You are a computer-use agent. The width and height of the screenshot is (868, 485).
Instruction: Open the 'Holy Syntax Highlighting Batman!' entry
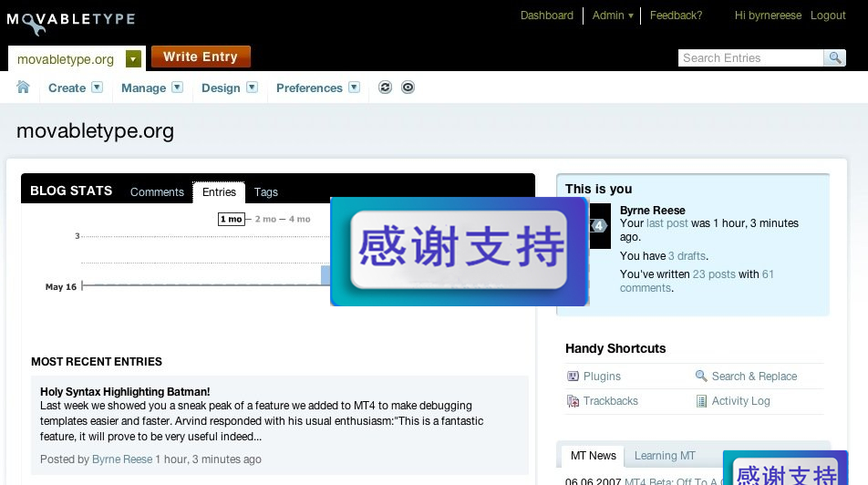[125, 391]
